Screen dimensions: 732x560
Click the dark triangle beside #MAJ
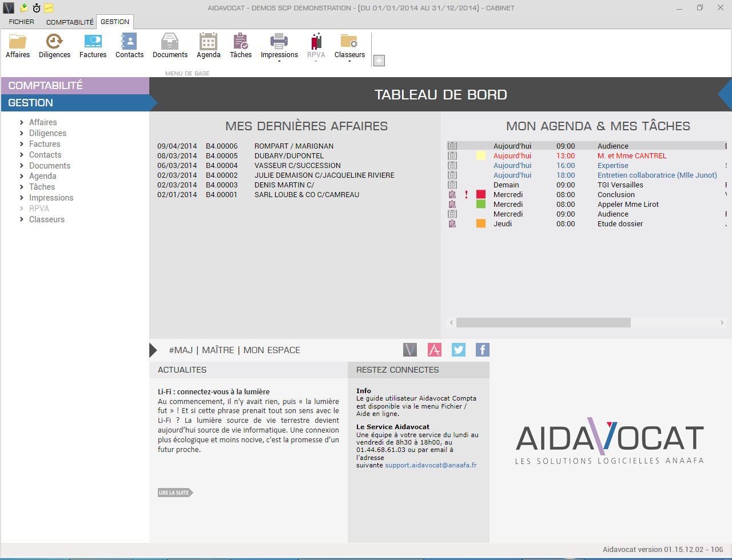153,350
